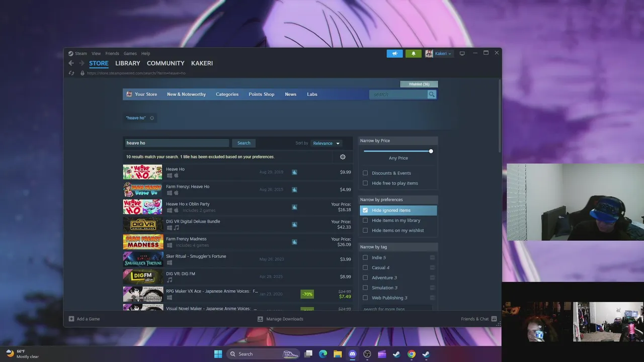Viewport: 644px width, 362px height.
Task: Expand New & Noteworthy menu
Action: pos(186,95)
